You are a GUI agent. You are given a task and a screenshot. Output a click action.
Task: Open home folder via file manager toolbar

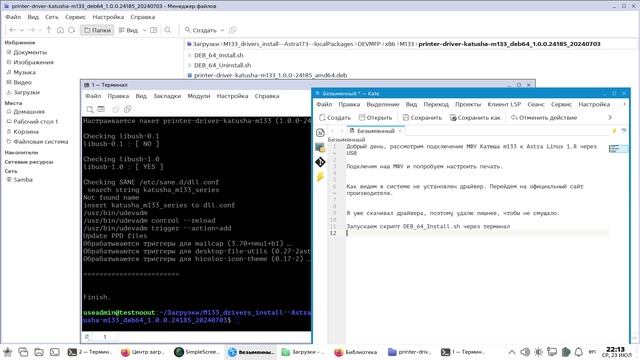[x=60, y=30]
